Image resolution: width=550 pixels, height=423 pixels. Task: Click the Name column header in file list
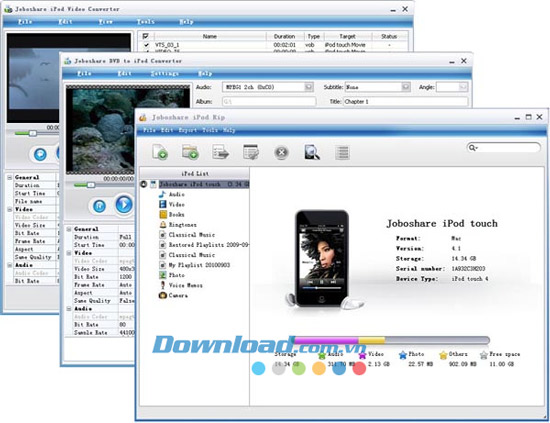click(x=209, y=36)
